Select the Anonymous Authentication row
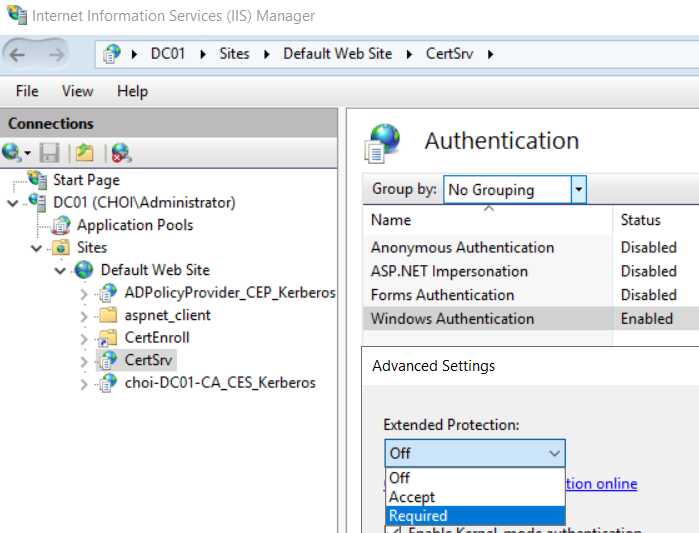 coord(531,247)
